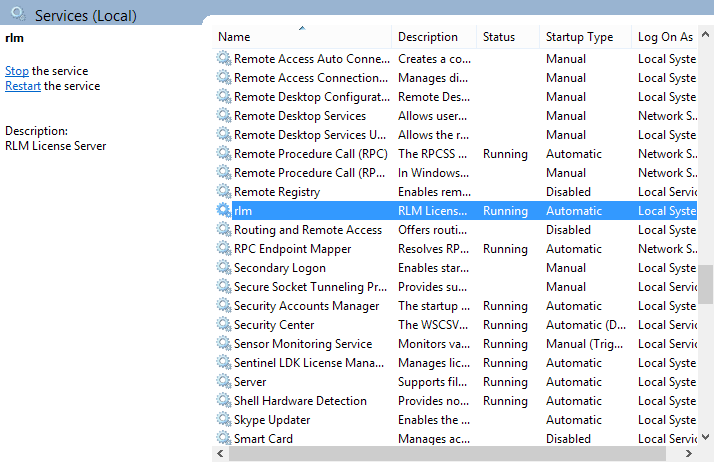Click the Server service gear icon

tap(223, 382)
